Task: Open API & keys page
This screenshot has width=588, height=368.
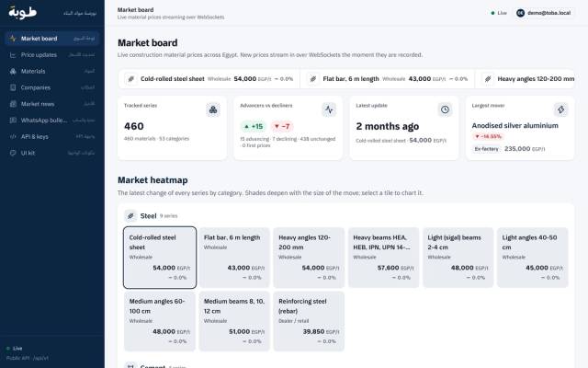Action: click(x=52, y=137)
